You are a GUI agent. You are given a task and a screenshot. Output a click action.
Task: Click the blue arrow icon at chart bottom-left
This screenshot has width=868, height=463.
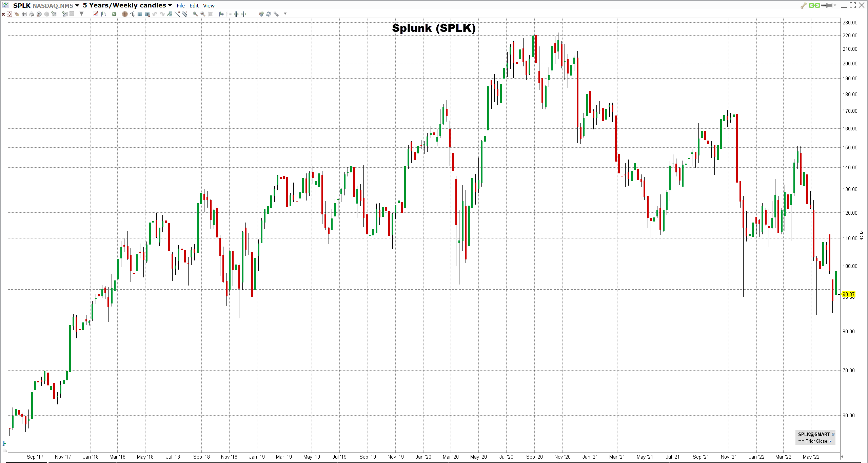[4, 443]
